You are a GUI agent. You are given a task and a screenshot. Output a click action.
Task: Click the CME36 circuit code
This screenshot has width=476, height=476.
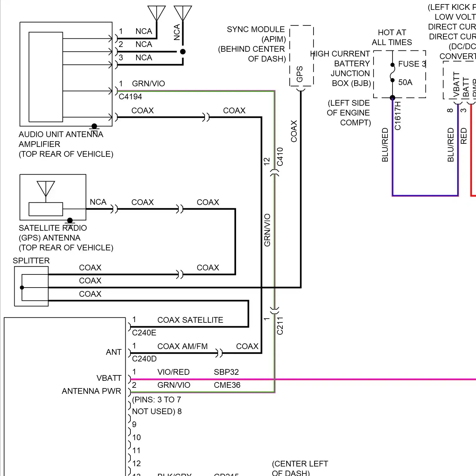tap(227, 385)
